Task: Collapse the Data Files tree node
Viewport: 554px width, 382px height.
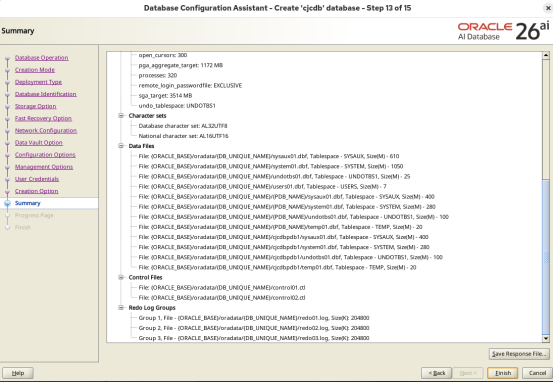Action: (121, 146)
